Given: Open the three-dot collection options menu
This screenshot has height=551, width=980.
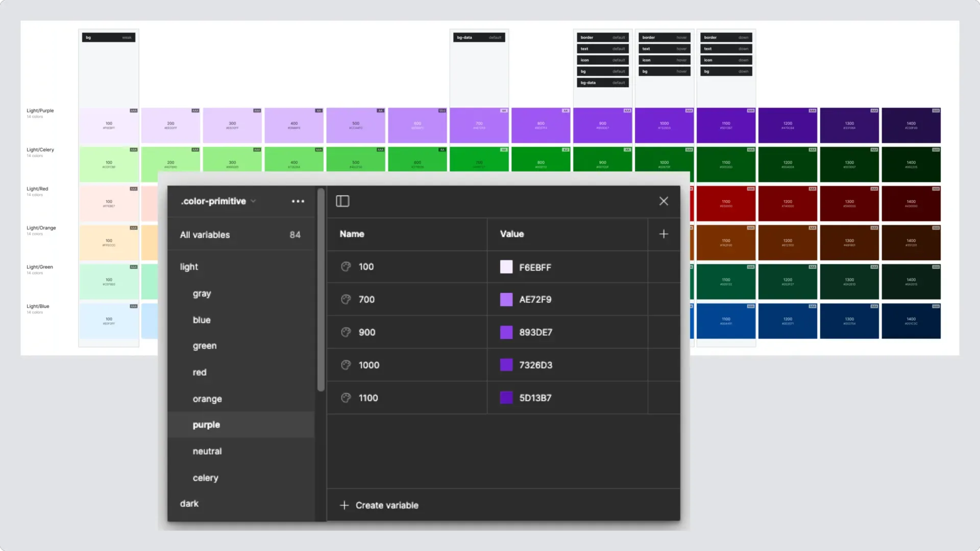Looking at the screenshot, I should pos(298,202).
